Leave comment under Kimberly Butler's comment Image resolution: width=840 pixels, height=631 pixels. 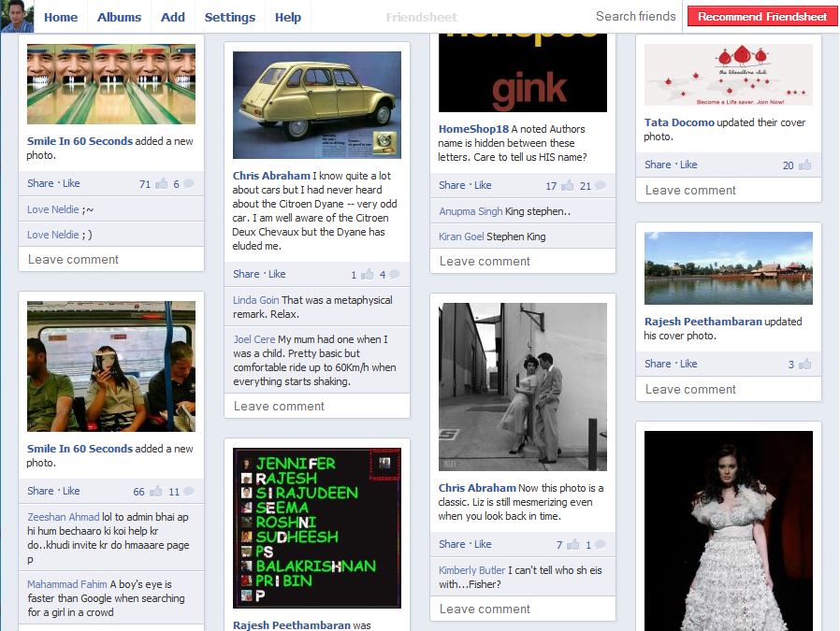pos(523,609)
